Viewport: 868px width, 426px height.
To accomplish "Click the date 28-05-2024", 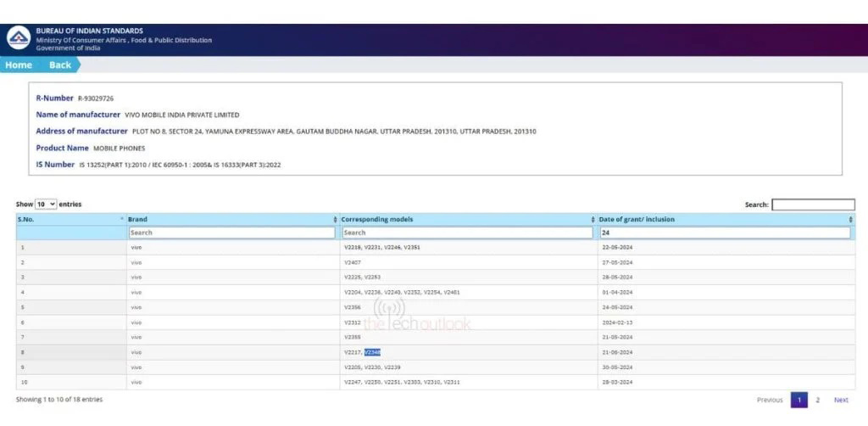I will tap(617, 277).
